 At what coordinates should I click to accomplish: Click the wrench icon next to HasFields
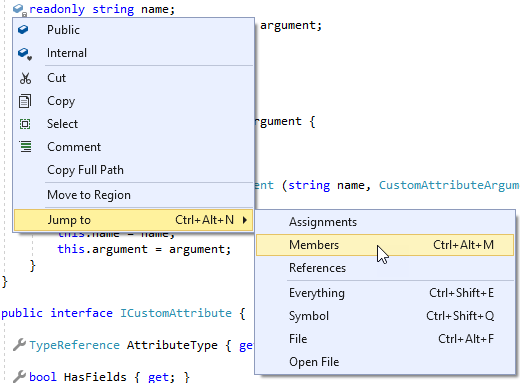(x=19, y=376)
